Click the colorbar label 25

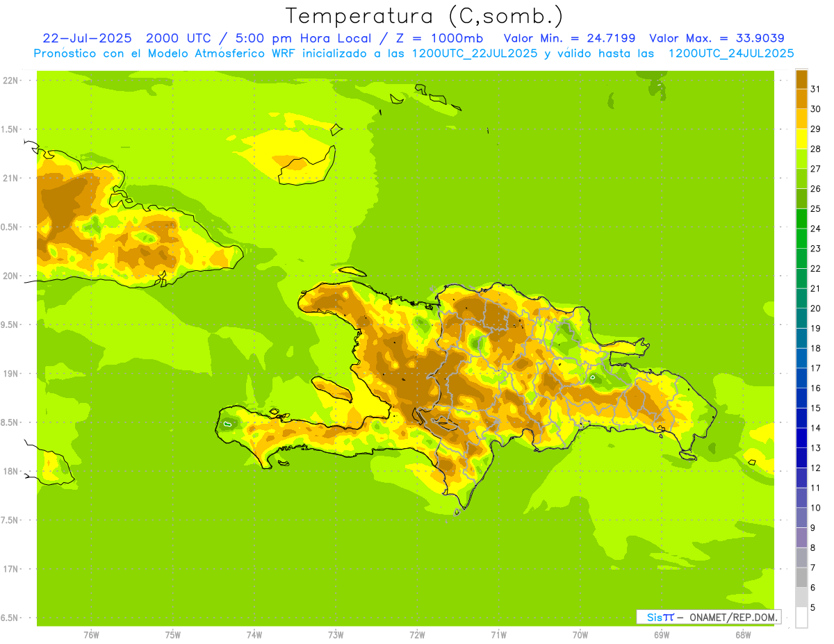(815, 208)
